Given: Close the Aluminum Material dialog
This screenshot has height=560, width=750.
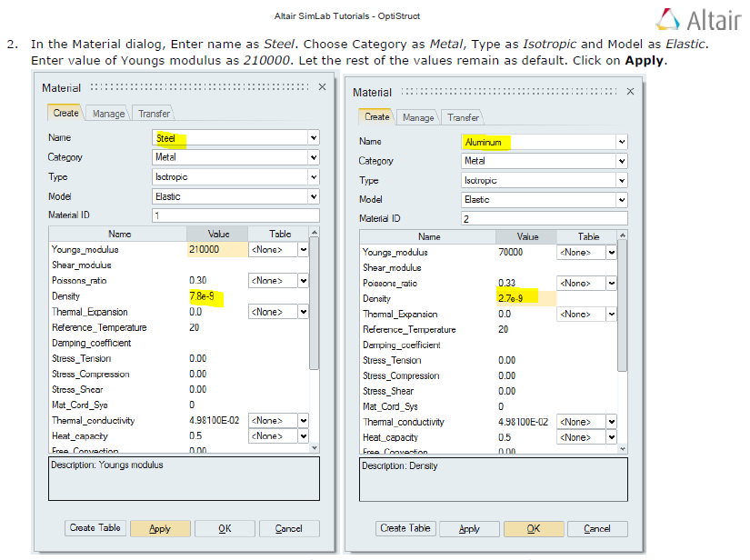Looking at the screenshot, I should pos(630,91).
